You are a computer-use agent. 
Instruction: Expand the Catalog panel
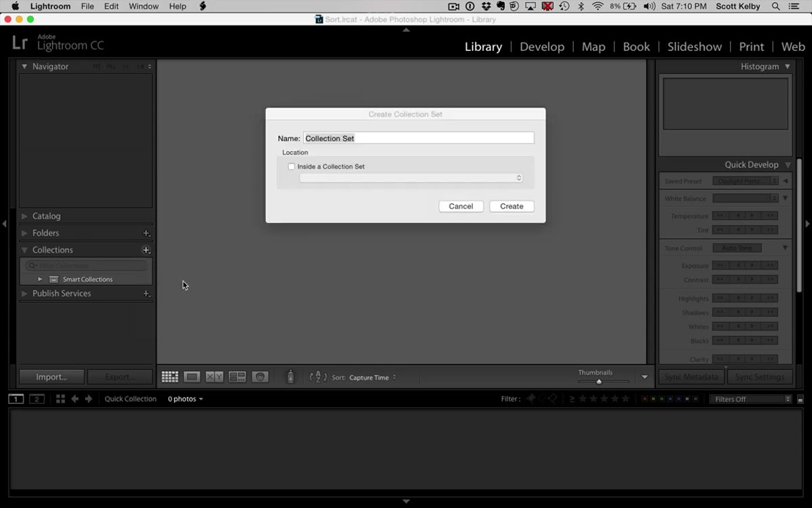(24, 216)
